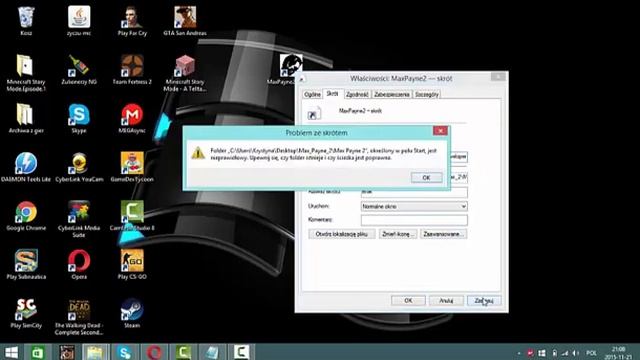Click the Komentarz input field
The height and width of the screenshot is (360, 640).
click(x=414, y=220)
